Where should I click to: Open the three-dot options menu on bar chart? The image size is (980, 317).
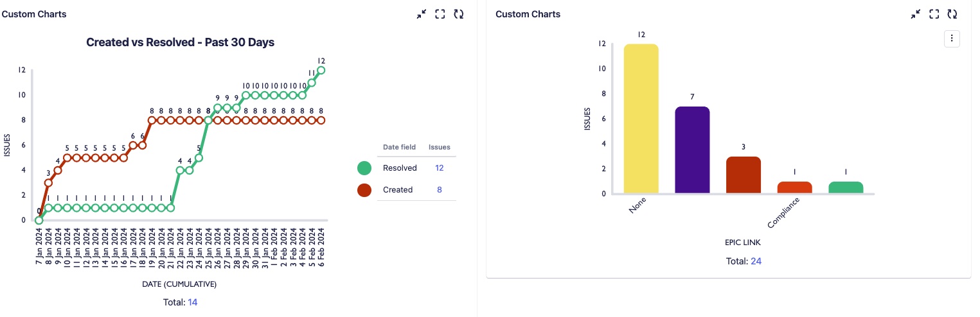pyautogui.click(x=952, y=39)
